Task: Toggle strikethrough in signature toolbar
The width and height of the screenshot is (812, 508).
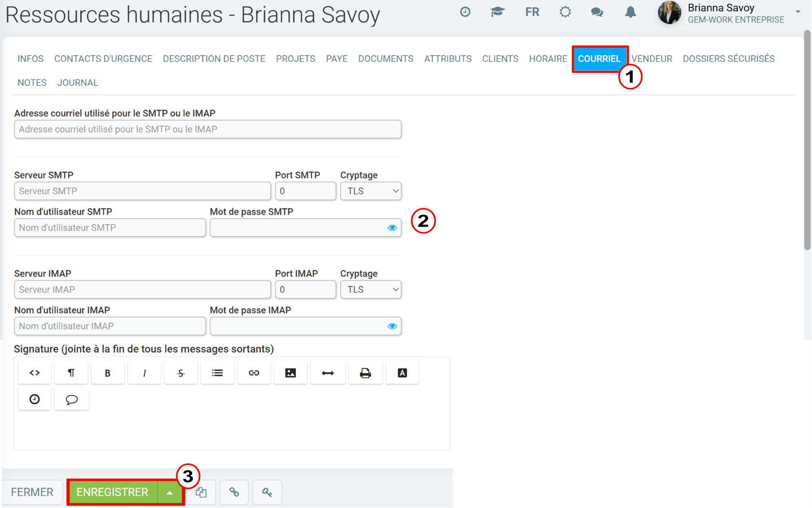Action: (181, 373)
